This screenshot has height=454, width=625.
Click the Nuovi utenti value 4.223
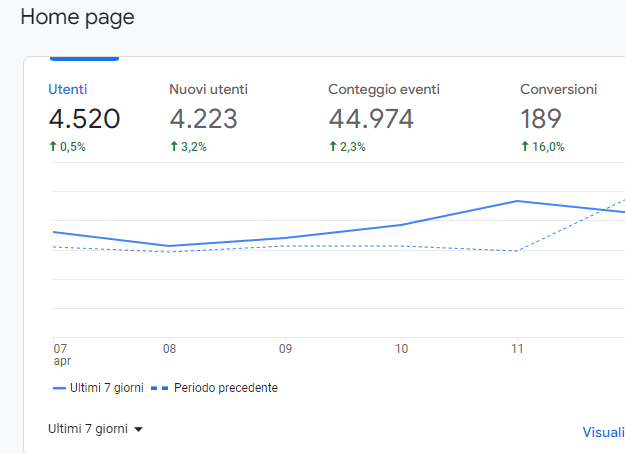coord(203,119)
